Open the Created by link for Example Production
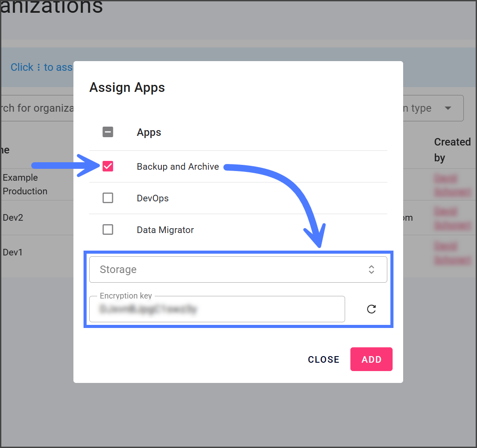 click(452, 185)
